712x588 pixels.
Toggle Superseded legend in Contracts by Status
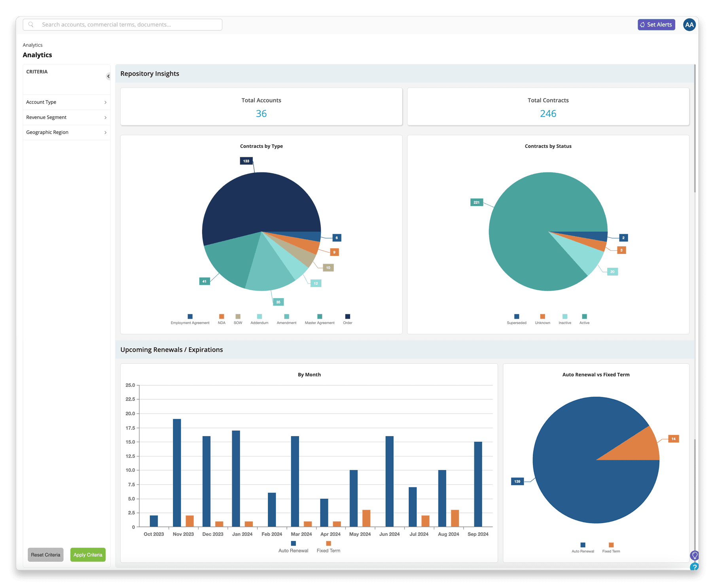(517, 320)
